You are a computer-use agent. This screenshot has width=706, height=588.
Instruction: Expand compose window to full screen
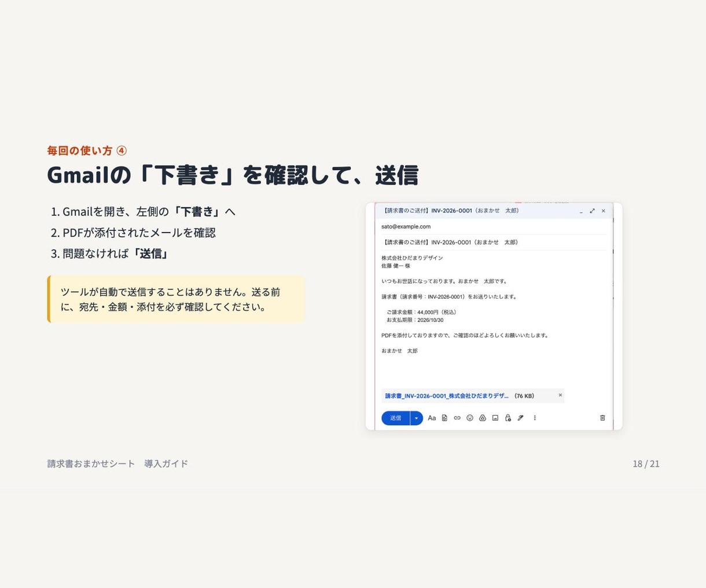pos(592,211)
